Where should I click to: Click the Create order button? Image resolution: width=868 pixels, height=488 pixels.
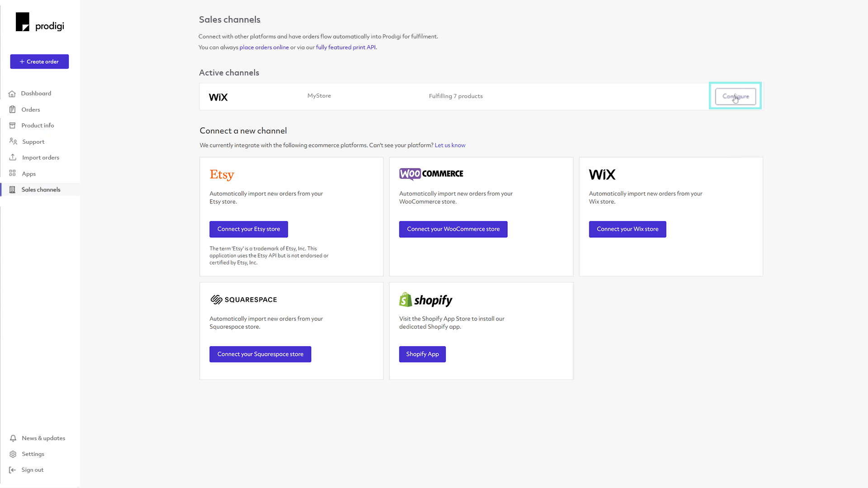39,61
